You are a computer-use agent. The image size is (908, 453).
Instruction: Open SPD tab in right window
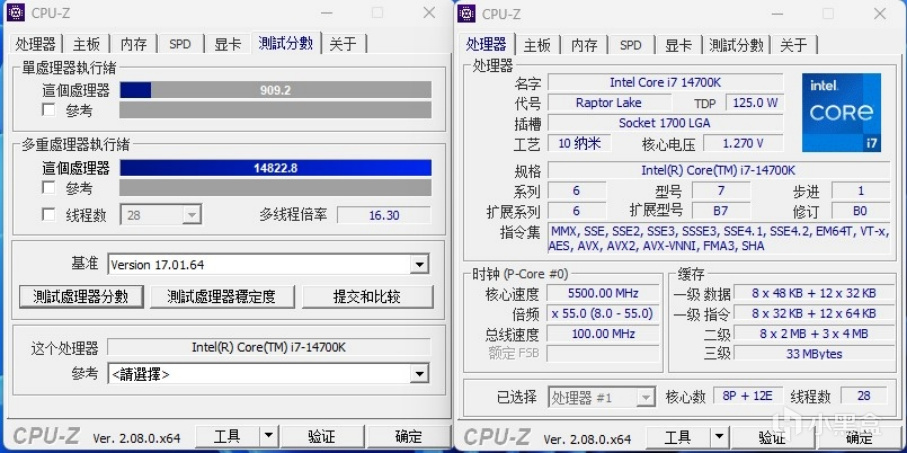pos(631,45)
